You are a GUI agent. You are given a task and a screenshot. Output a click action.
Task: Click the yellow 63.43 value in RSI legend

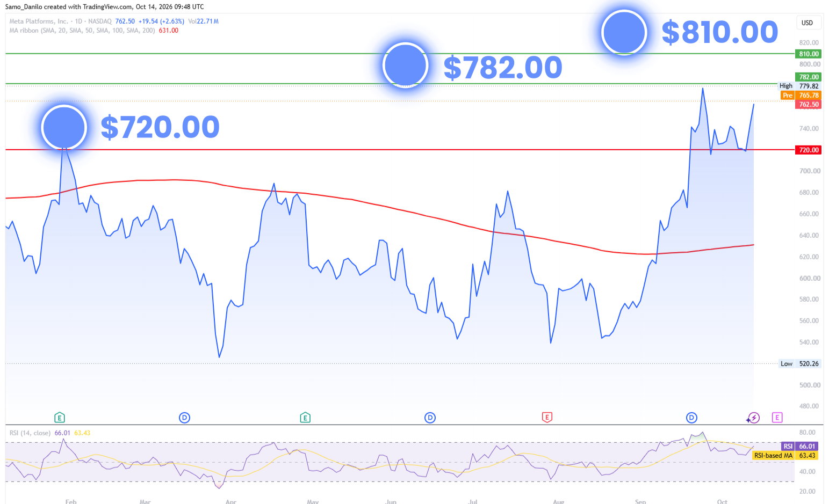pos(82,433)
